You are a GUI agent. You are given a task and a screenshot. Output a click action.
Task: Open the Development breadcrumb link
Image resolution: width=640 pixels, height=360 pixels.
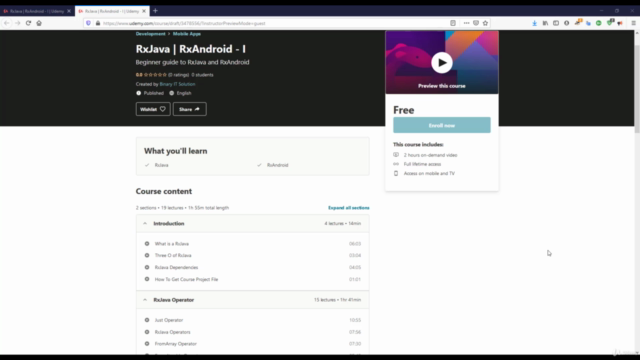point(151,34)
